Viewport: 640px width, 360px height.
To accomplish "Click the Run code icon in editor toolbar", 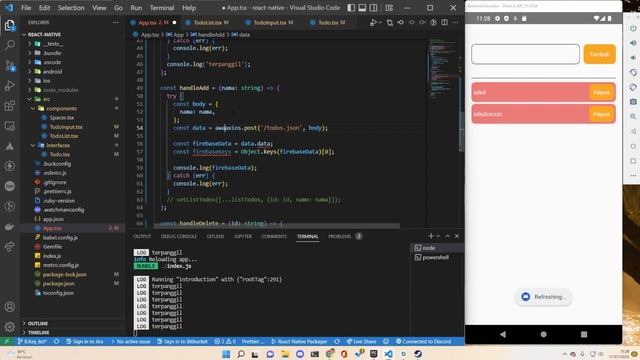I will (373, 22).
